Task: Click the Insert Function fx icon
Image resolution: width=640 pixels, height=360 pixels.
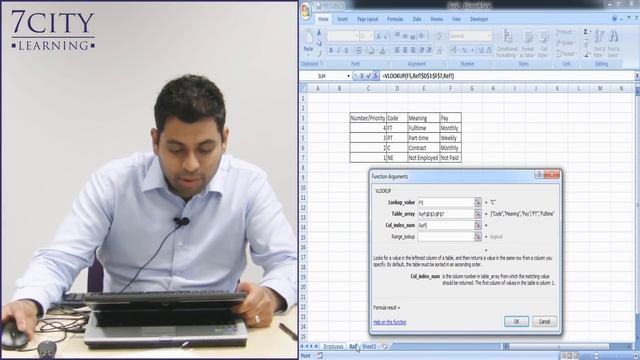Action: click(376, 76)
